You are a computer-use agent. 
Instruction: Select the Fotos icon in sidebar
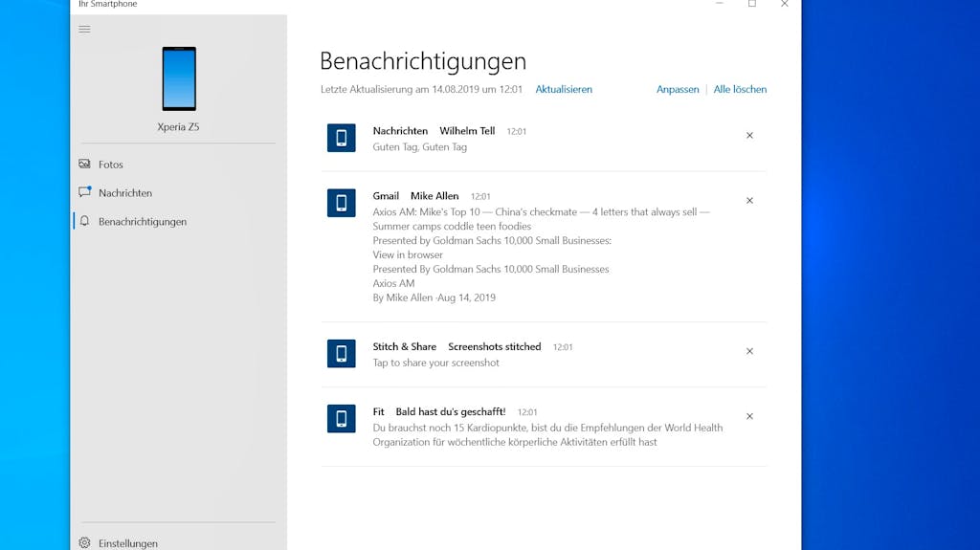[x=84, y=164]
